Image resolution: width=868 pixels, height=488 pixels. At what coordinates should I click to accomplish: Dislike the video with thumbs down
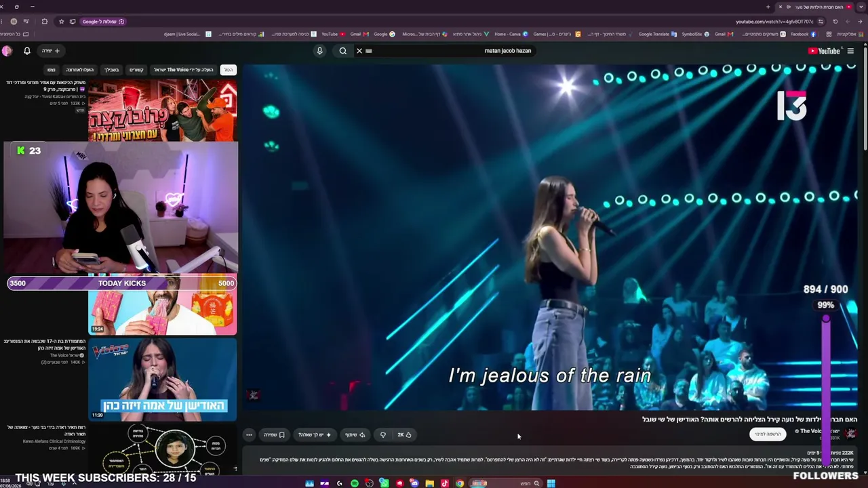coord(383,435)
